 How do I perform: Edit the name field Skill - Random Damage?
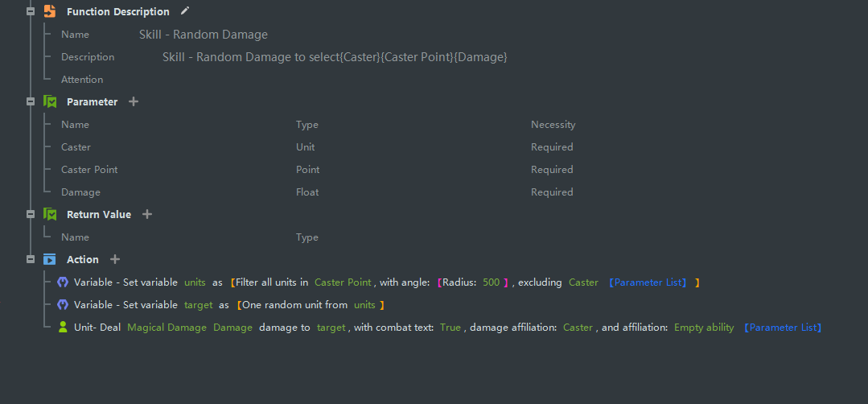tap(204, 35)
